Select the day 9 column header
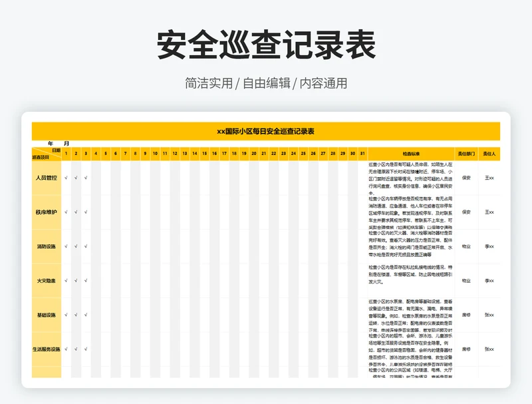Image resolution: width=532 pixels, height=404 pixels. point(145,154)
